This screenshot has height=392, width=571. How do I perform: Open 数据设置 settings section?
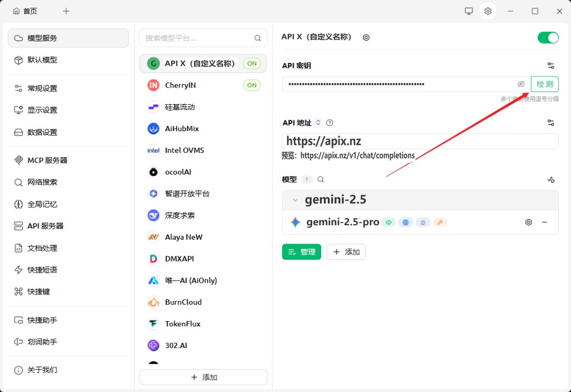[x=69, y=132]
